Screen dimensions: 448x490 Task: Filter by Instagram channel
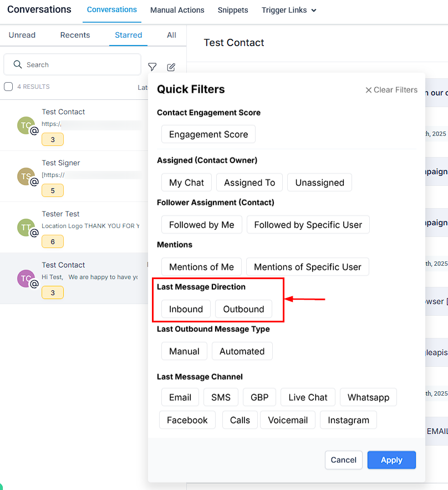348,420
